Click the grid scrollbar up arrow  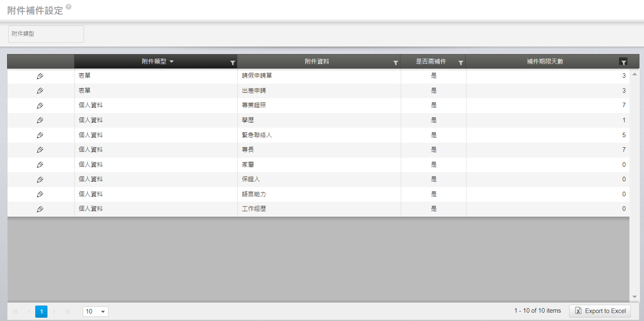634,74
